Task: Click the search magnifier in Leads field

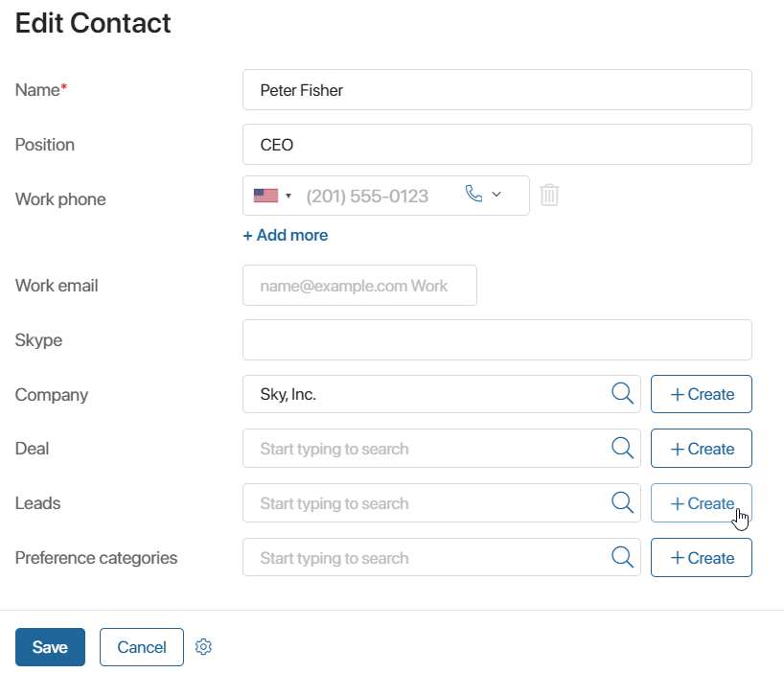Action: tap(622, 502)
